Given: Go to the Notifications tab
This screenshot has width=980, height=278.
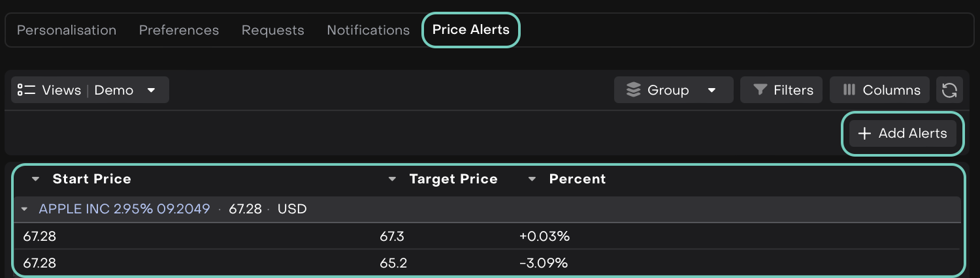Looking at the screenshot, I should click(368, 30).
